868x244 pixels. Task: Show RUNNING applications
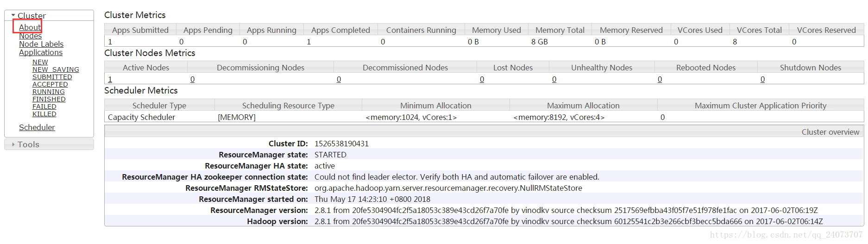49,92
